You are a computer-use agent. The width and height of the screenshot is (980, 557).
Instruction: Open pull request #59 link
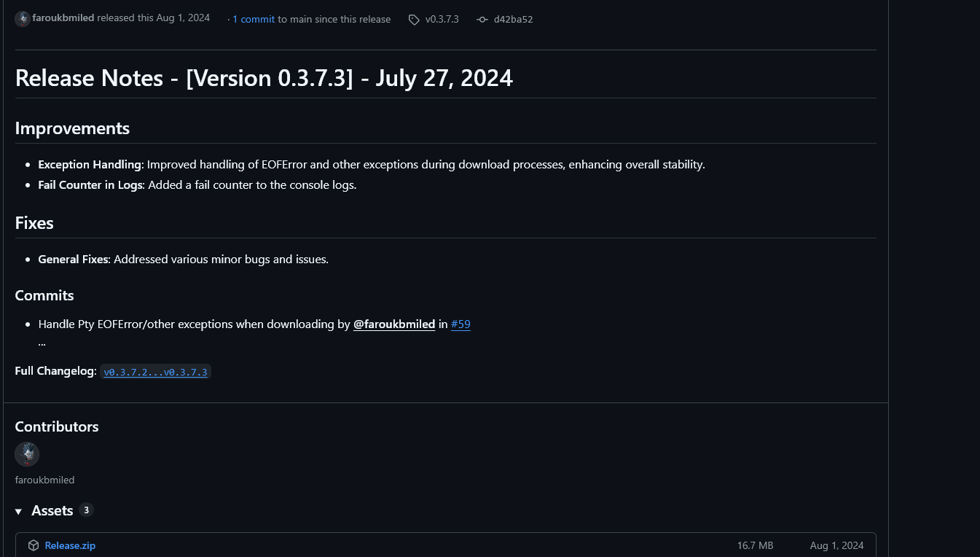click(x=460, y=324)
